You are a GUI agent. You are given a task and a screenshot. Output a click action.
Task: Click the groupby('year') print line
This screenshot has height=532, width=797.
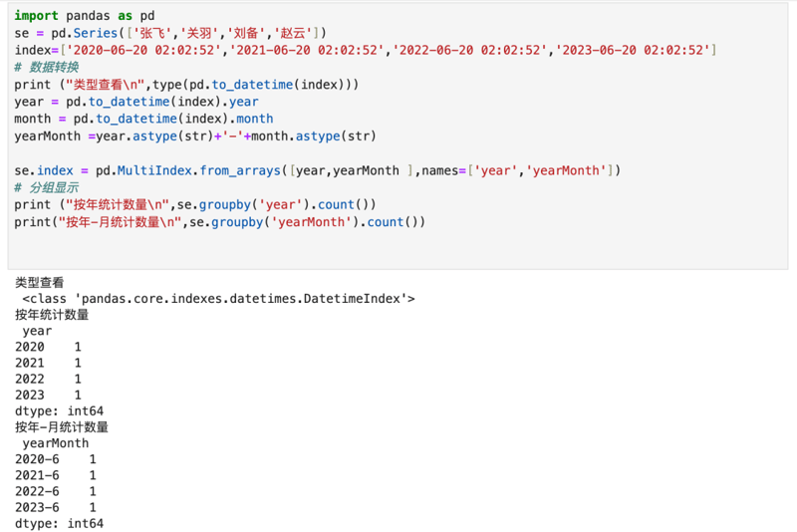[195, 205]
